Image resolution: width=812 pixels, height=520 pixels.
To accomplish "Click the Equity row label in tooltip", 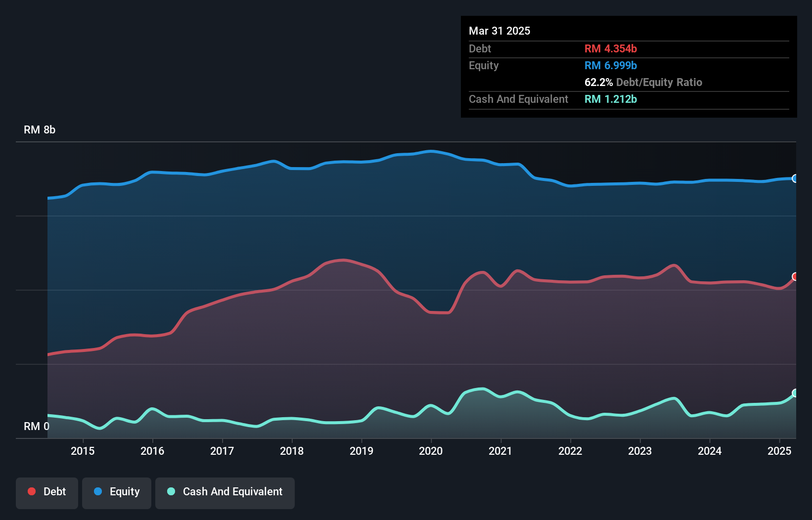I will 484,66.
